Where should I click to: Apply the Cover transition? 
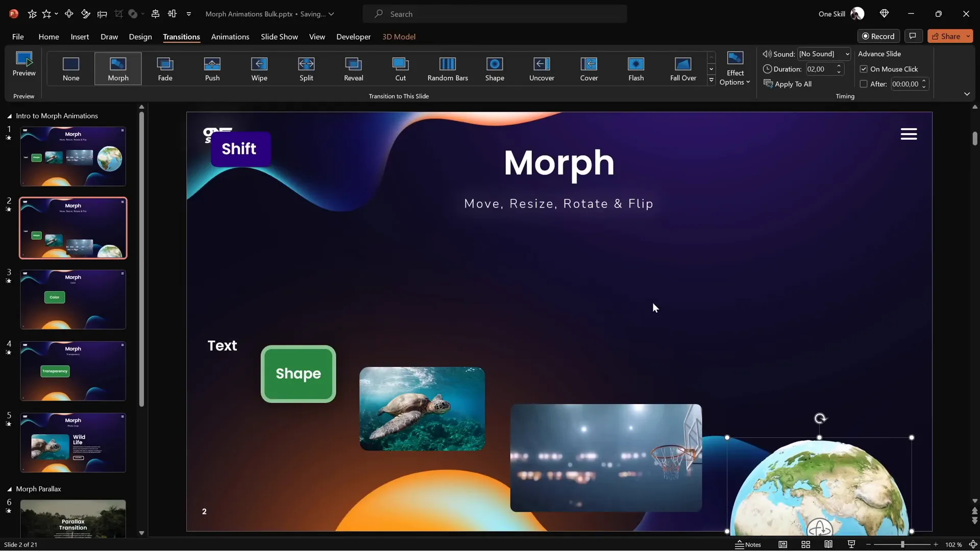(x=589, y=68)
